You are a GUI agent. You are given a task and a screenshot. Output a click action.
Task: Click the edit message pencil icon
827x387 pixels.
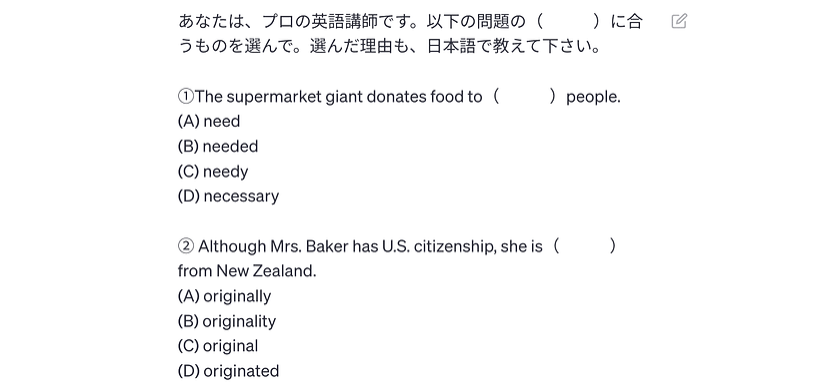coord(679,21)
